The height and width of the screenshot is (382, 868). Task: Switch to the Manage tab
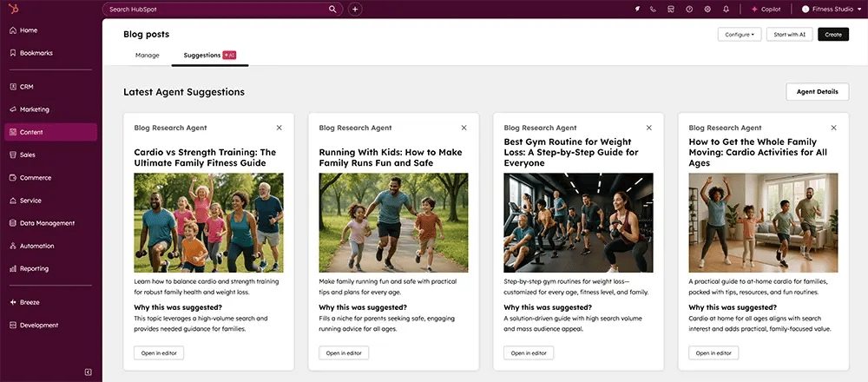tap(148, 55)
